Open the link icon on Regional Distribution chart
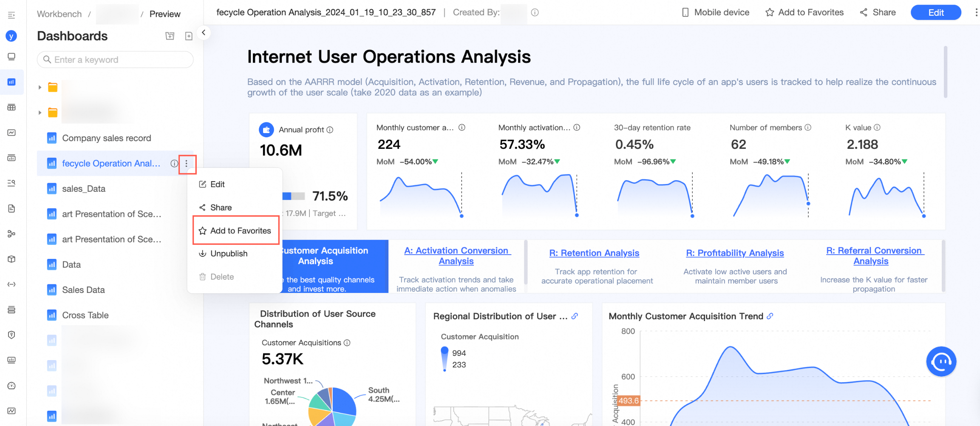 point(575,316)
